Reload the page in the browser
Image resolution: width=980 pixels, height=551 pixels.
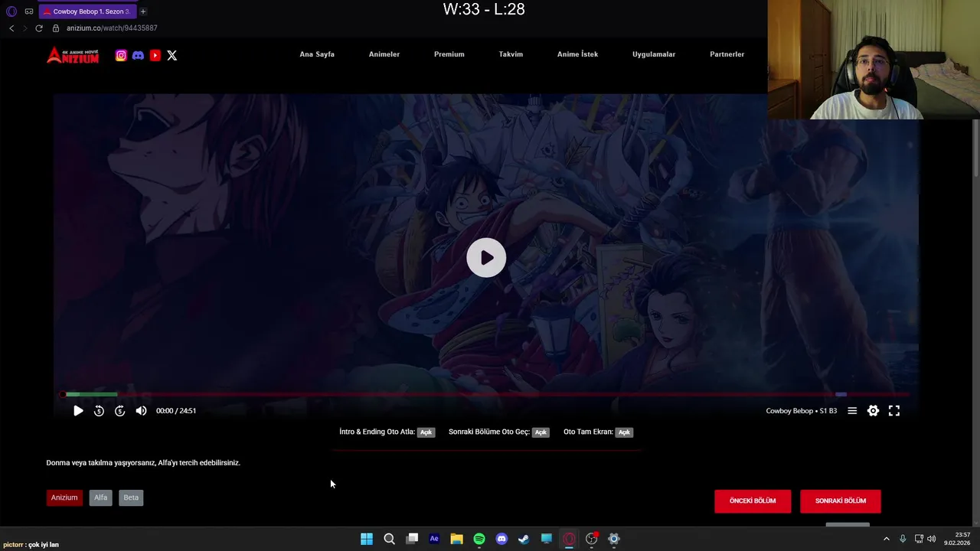click(39, 28)
